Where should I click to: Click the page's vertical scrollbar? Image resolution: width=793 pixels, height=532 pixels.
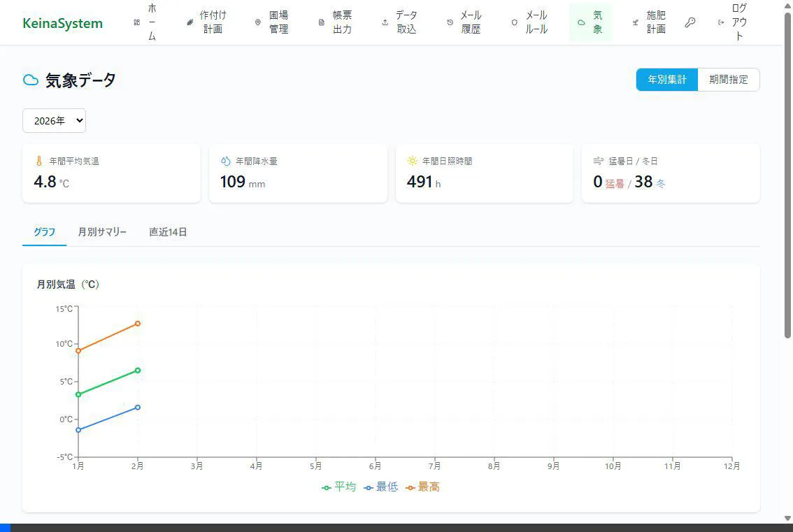787,175
